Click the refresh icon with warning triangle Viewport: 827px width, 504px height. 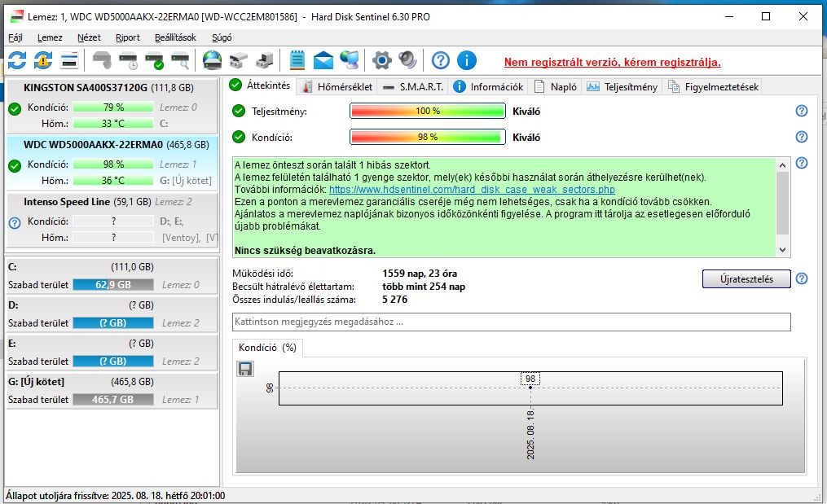(43, 60)
